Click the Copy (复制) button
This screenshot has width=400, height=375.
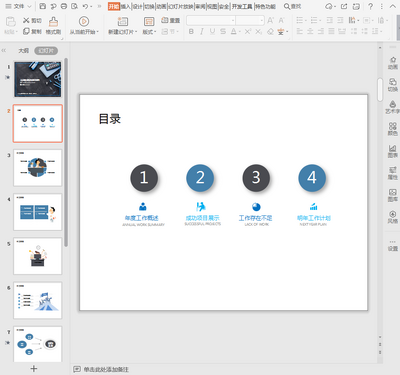pos(32,32)
